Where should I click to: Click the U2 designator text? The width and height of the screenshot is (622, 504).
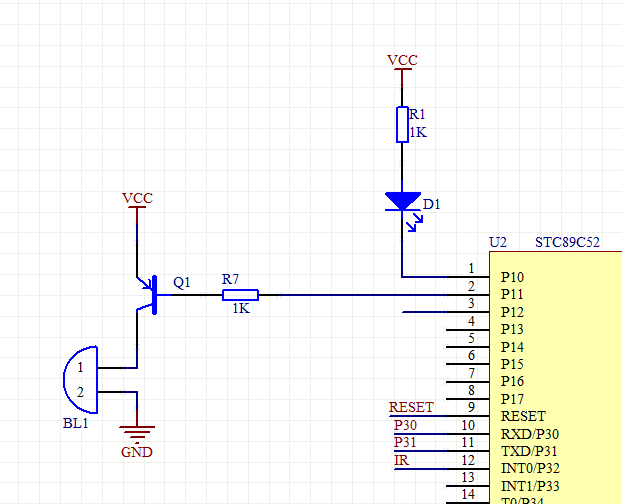(x=498, y=242)
